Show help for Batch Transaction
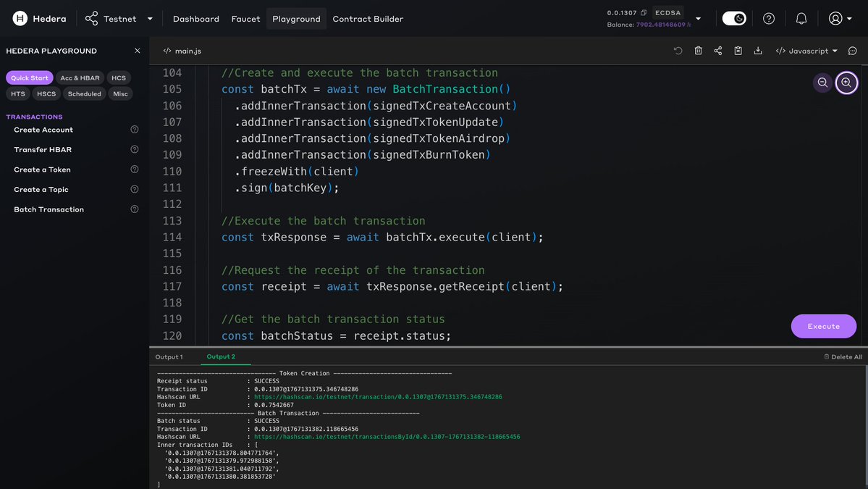The width and height of the screenshot is (868, 489). (x=134, y=209)
